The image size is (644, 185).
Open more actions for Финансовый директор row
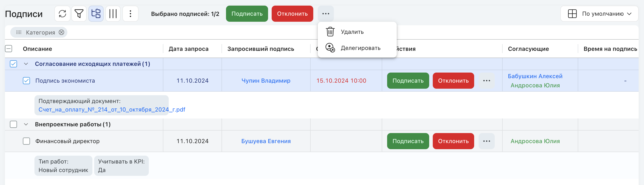486,141
